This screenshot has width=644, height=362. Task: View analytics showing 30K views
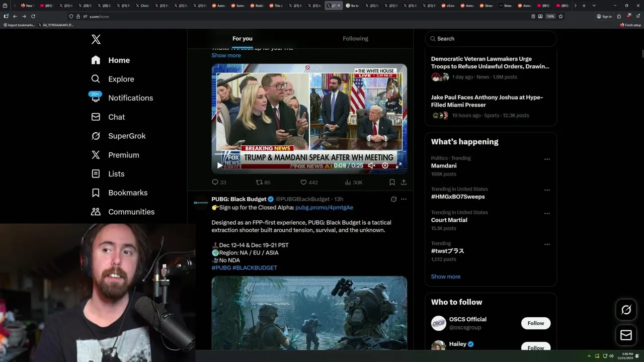353,183
